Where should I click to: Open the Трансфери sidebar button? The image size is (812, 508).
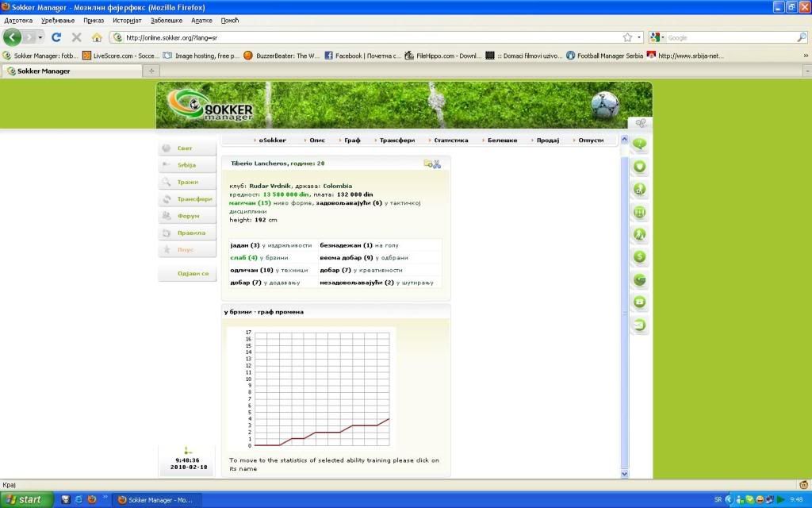(x=187, y=199)
